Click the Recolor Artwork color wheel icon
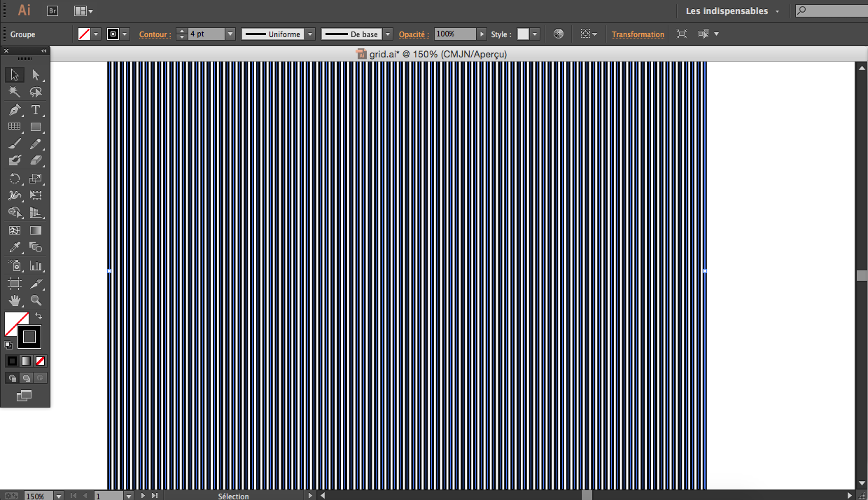Image resolution: width=868 pixels, height=500 pixels. coord(558,34)
